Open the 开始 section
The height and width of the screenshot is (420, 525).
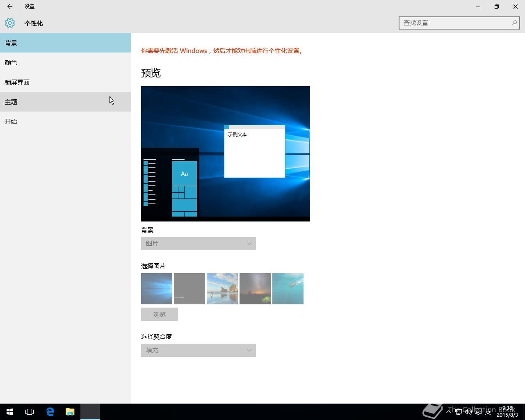coord(66,121)
